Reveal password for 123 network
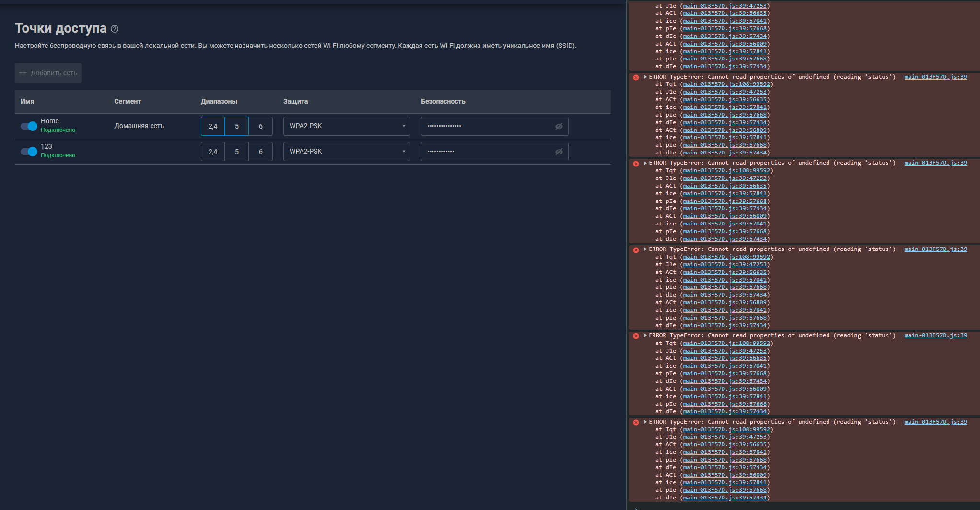Image resolution: width=980 pixels, height=510 pixels. pyautogui.click(x=559, y=152)
